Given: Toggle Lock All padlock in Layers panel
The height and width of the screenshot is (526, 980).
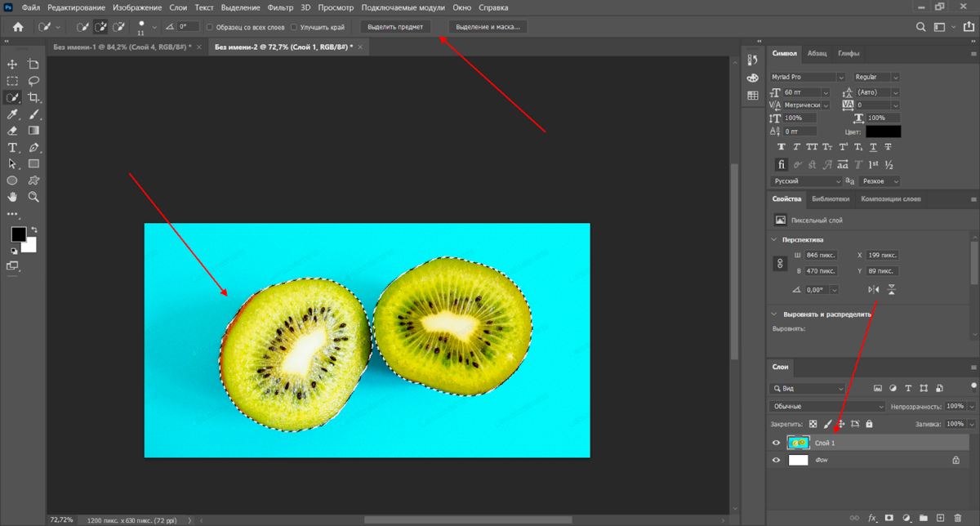Looking at the screenshot, I should (869, 424).
